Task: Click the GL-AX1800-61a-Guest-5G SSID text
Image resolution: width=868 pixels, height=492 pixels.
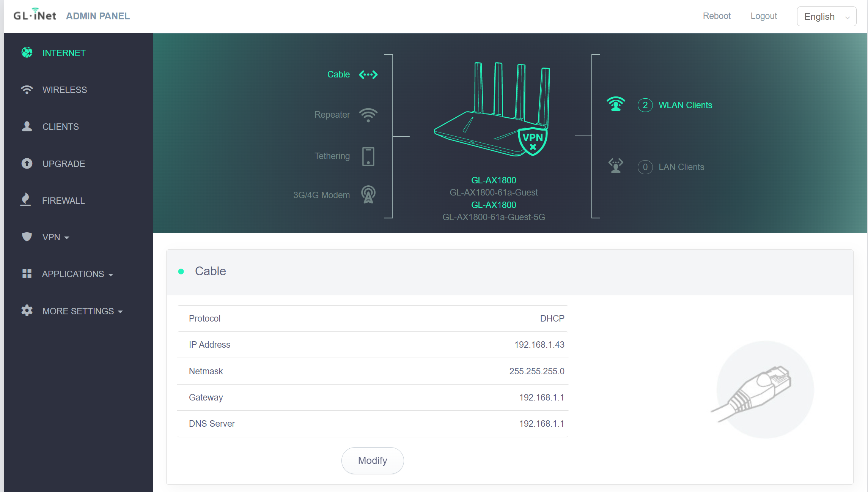Action: [x=494, y=217]
